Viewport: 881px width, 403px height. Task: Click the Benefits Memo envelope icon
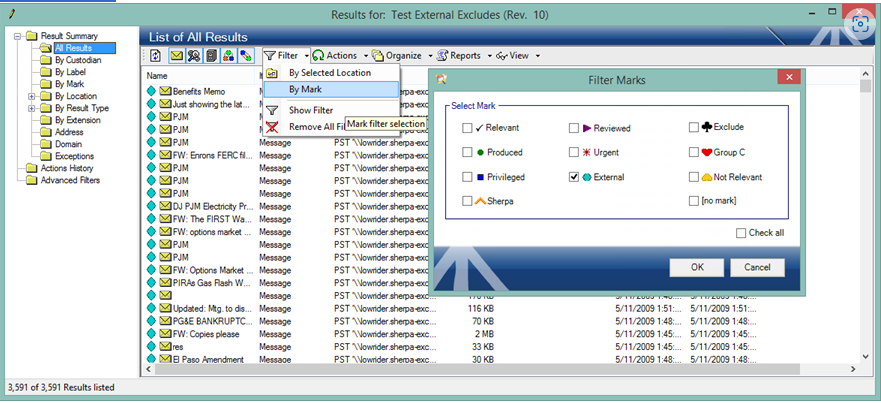click(x=164, y=91)
